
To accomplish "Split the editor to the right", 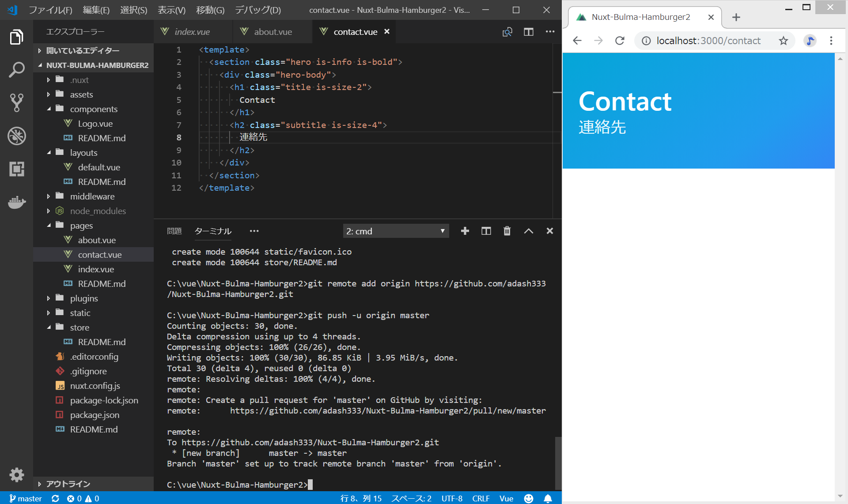I will 528,32.
